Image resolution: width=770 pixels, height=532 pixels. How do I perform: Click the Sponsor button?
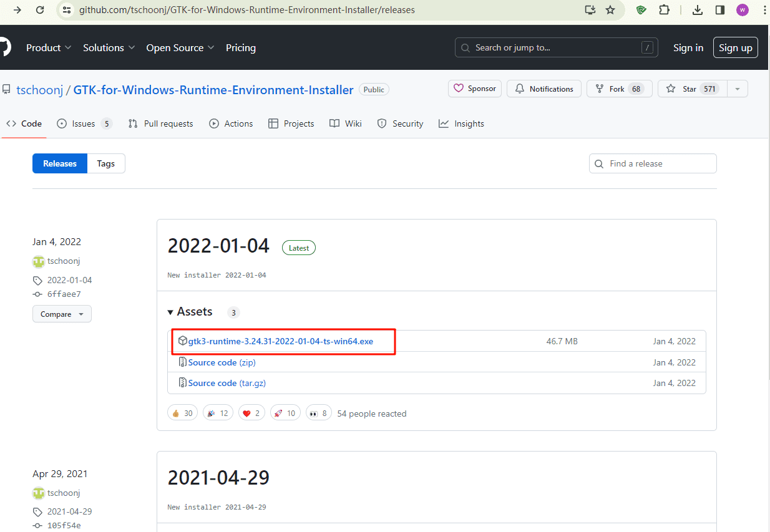click(x=475, y=89)
